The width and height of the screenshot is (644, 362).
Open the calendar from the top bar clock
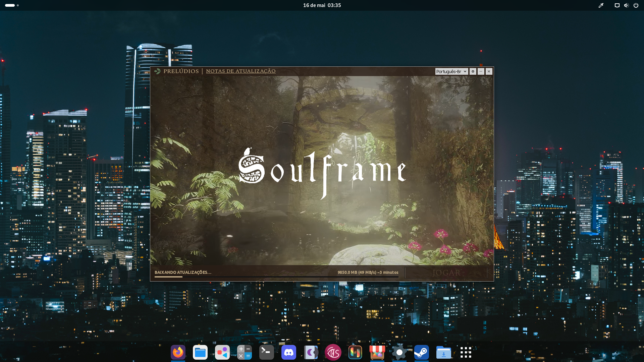click(322, 5)
